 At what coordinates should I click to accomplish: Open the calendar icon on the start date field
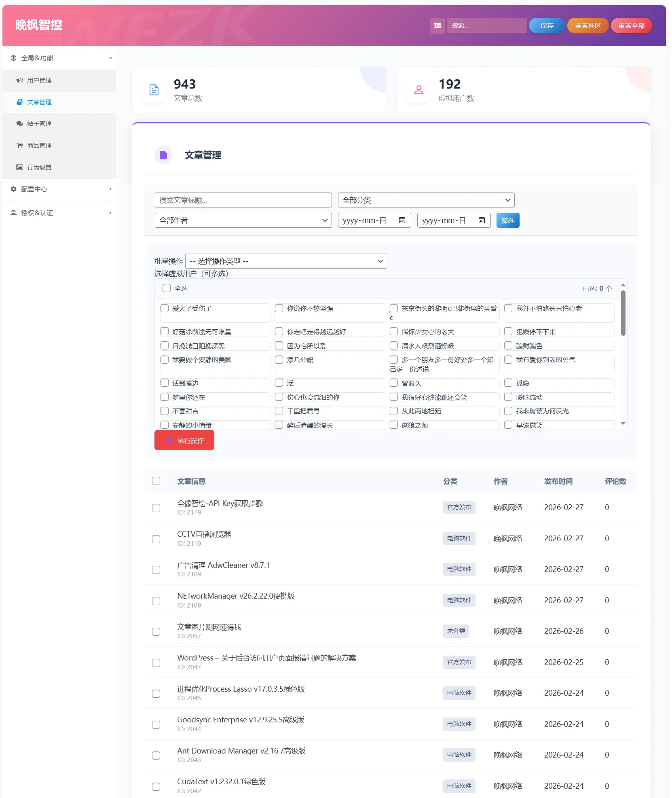(403, 220)
